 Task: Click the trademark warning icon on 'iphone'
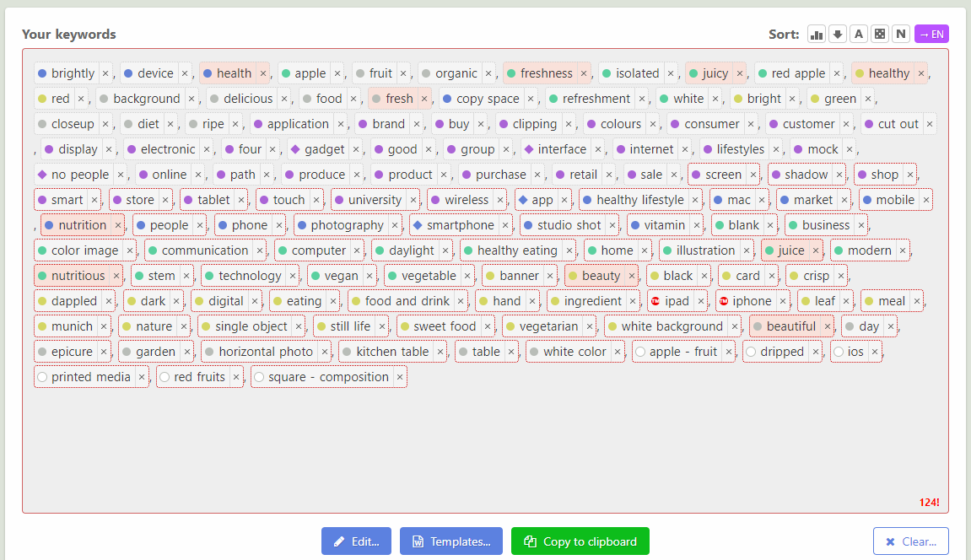(x=723, y=301)
